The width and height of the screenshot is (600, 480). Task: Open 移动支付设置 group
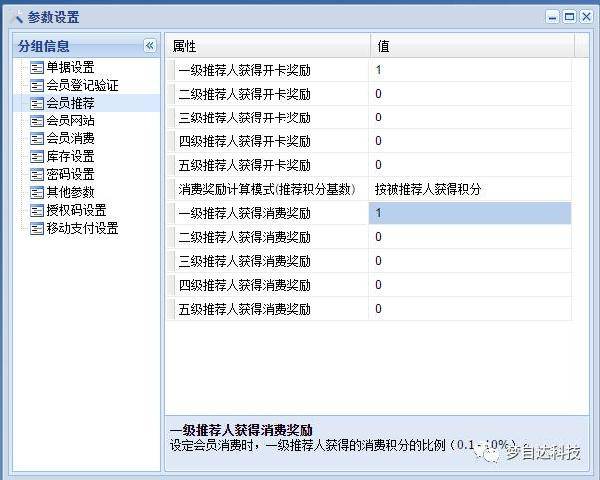point(82,229)
